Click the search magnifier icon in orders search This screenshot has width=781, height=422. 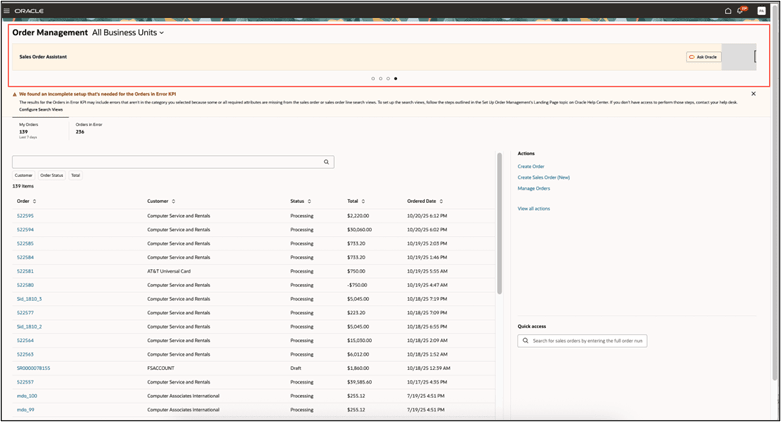tap(326, 162)
